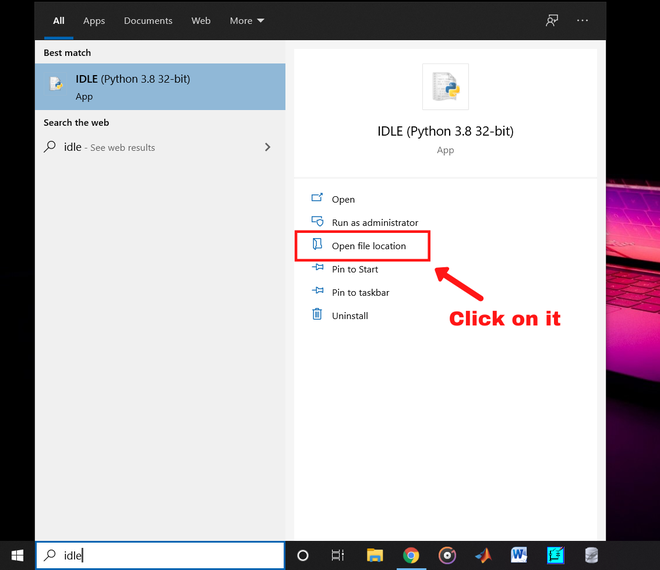Click the pin icon beside Pin to Start

tap(318, 267)
